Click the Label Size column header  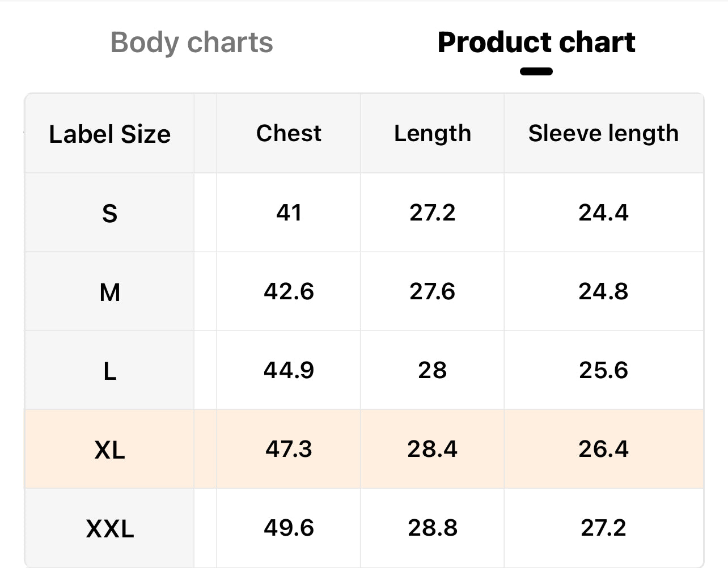point(109,134)
